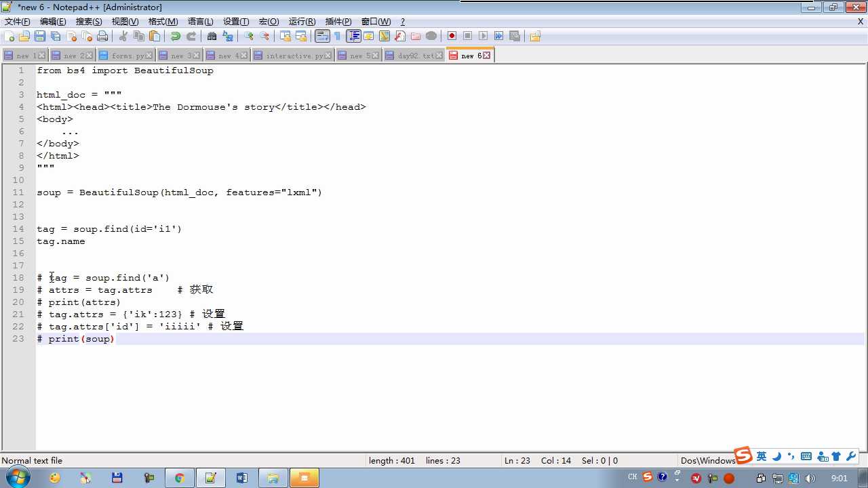Open Notepad++ taskbar button

(x=211, y=478)
